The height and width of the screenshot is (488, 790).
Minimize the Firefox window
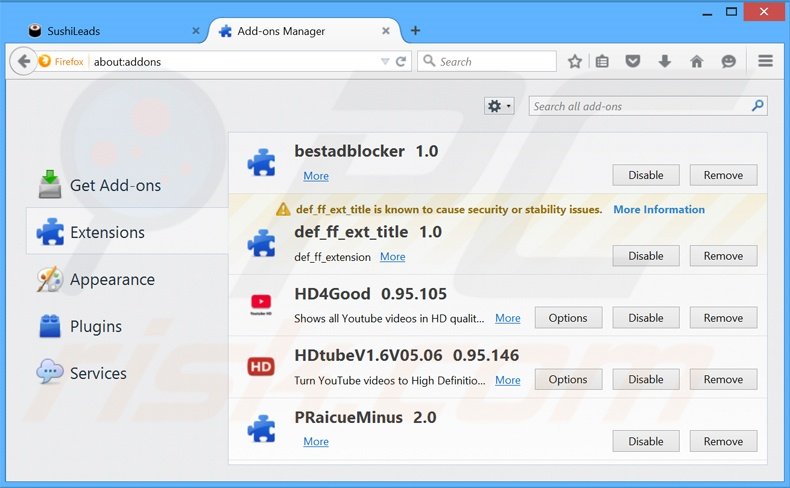pyautogui.click(x=707, y=13)
